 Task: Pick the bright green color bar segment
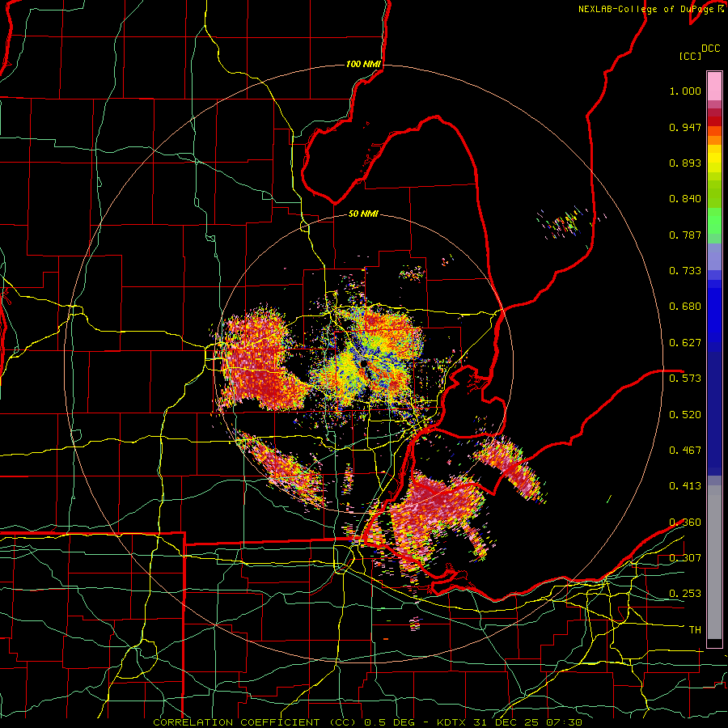pyautogui.click(x=714, y=221)
